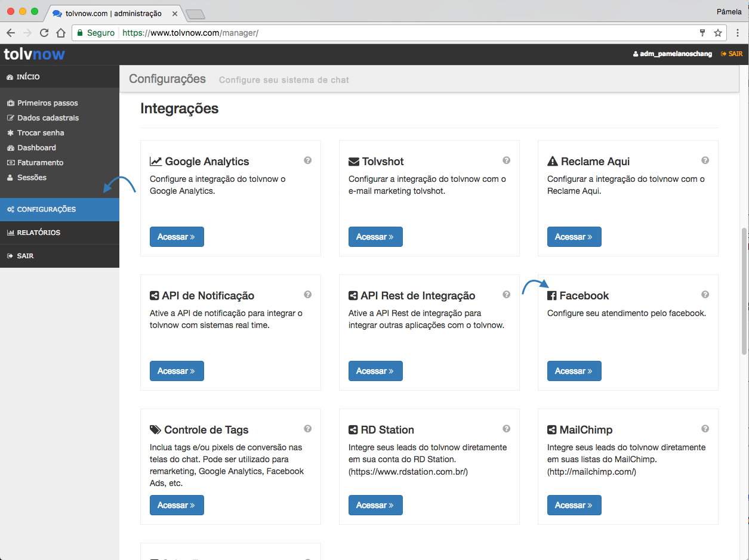Image resolution: width=749 pixels, height=560 pixels.
Task: Click Acessar on MailChimp card
Action: (x=574, y=505)
